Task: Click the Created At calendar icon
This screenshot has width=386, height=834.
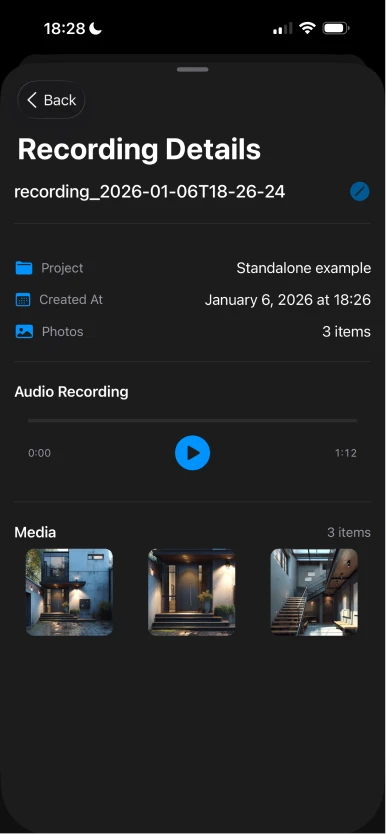Action: [x=23, y=299]
